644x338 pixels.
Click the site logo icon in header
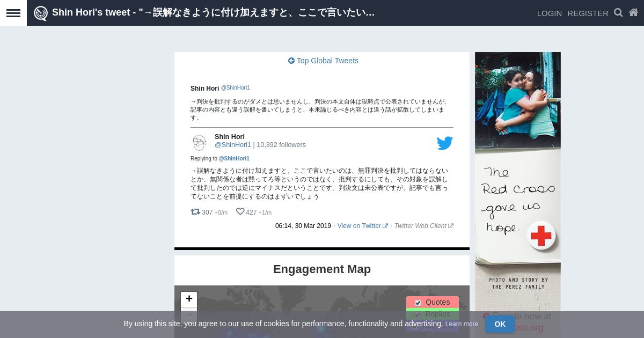[x=41, y=13]
